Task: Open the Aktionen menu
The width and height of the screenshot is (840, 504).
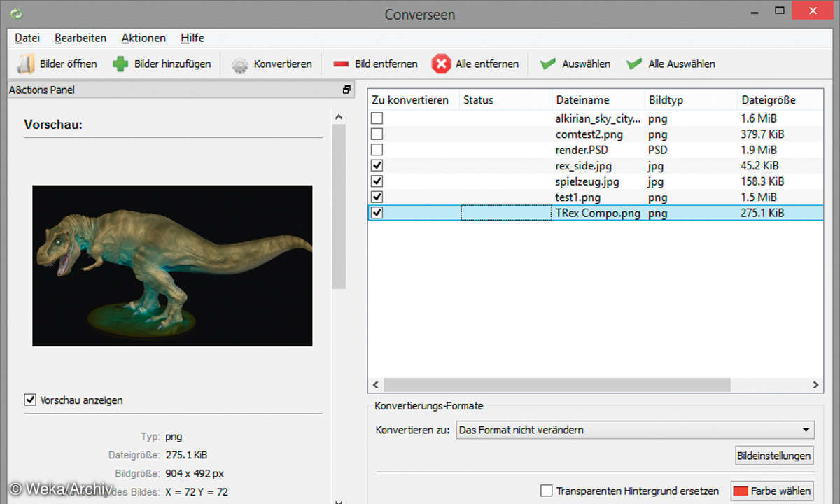Action: (x=143, y=38)
